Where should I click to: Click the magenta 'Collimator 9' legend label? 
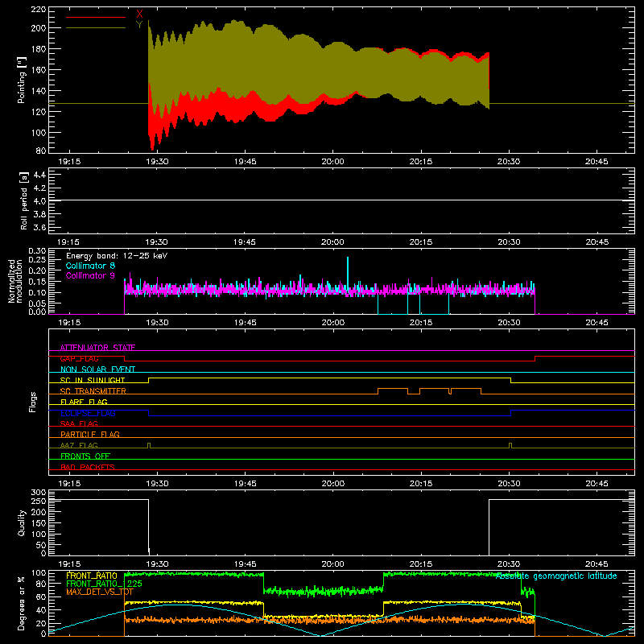pyautogui.click(x=90, y=275)
